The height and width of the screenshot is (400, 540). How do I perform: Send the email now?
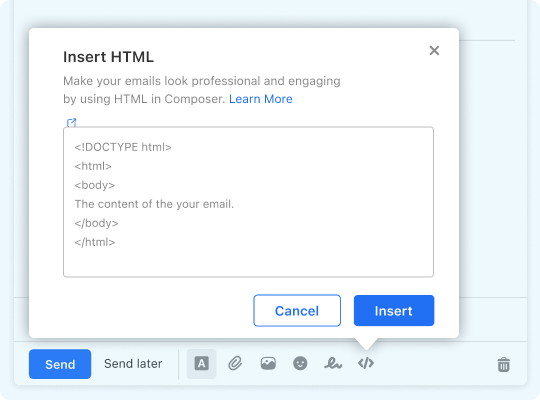[x=60, y=364]
